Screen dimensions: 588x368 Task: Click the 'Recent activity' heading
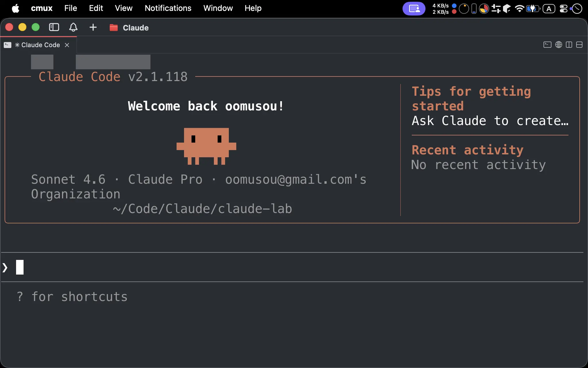(x=467, y=150)
